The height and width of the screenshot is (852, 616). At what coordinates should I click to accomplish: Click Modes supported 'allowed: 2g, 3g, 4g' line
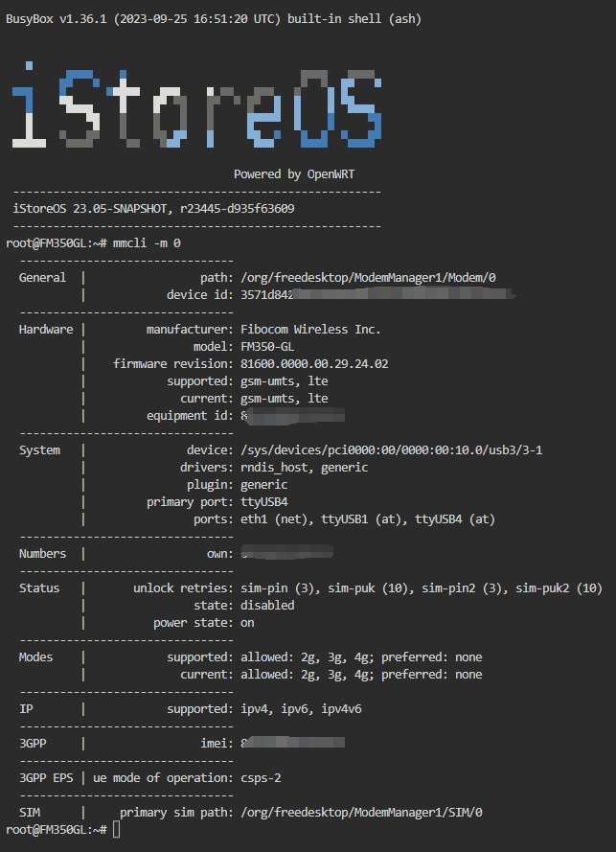pos(361,657)
